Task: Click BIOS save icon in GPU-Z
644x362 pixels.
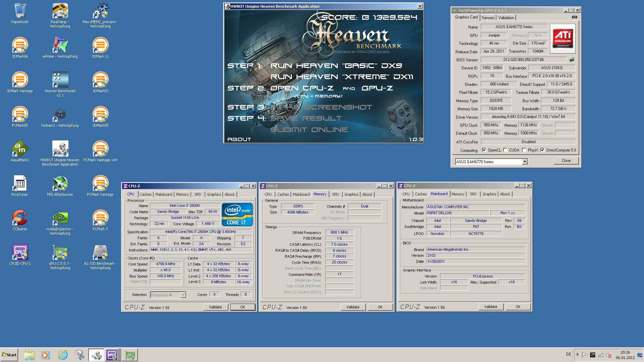Action: (572, 60)
